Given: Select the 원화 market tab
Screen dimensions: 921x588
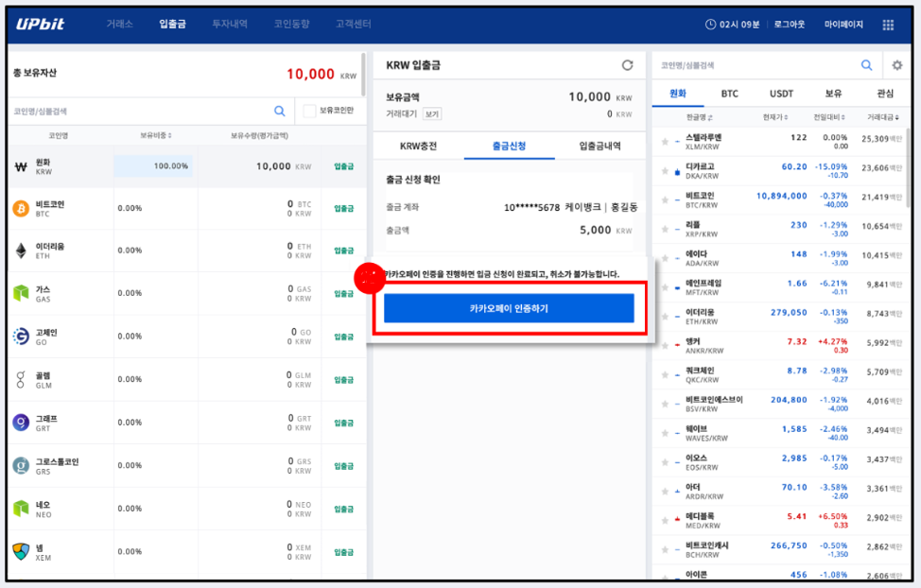Looking at the screenshot, I should tap(678, 94).
